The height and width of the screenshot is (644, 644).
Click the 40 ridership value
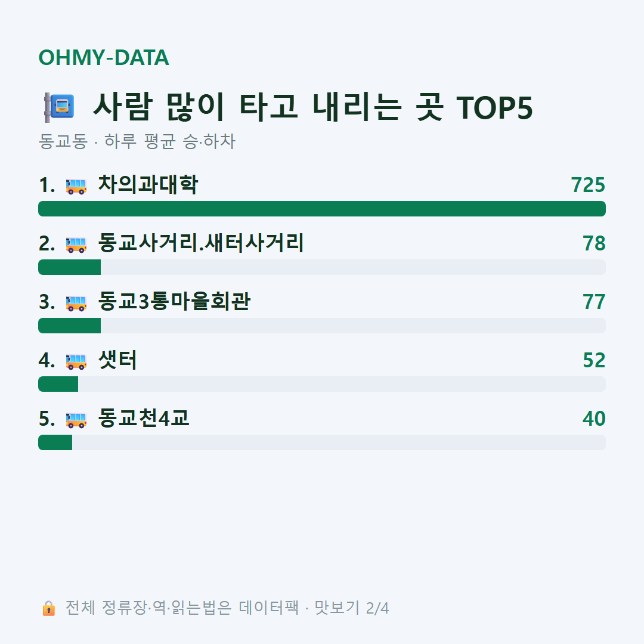click(594, 419)
